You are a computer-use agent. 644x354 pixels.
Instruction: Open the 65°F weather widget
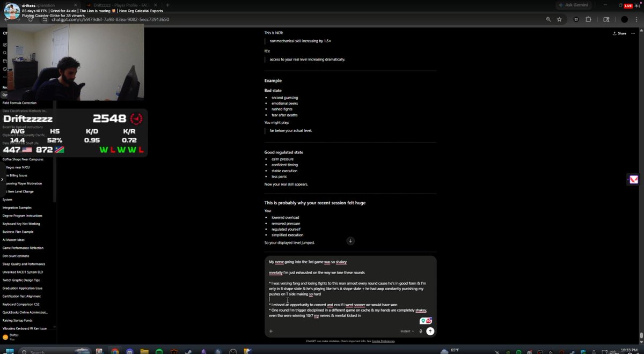(449, 351)
